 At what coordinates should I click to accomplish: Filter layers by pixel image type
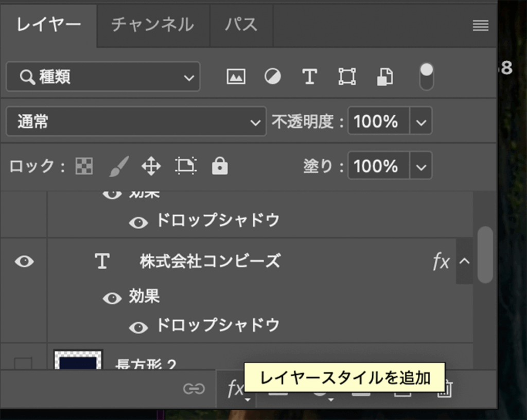point(236,77)
